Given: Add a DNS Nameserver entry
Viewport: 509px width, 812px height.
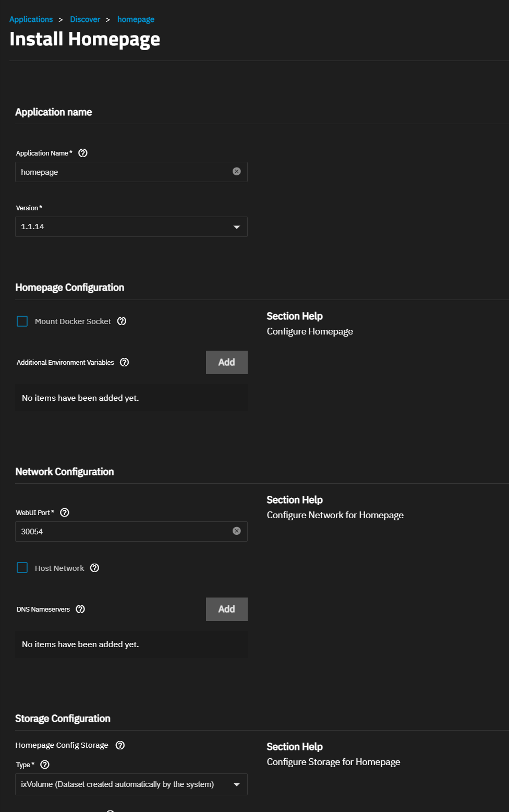Looking at the screenshot, I should click(x=227, y=609).
